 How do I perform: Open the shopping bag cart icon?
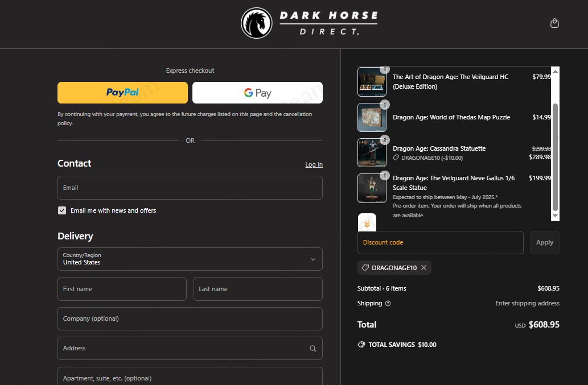point(554,23)
